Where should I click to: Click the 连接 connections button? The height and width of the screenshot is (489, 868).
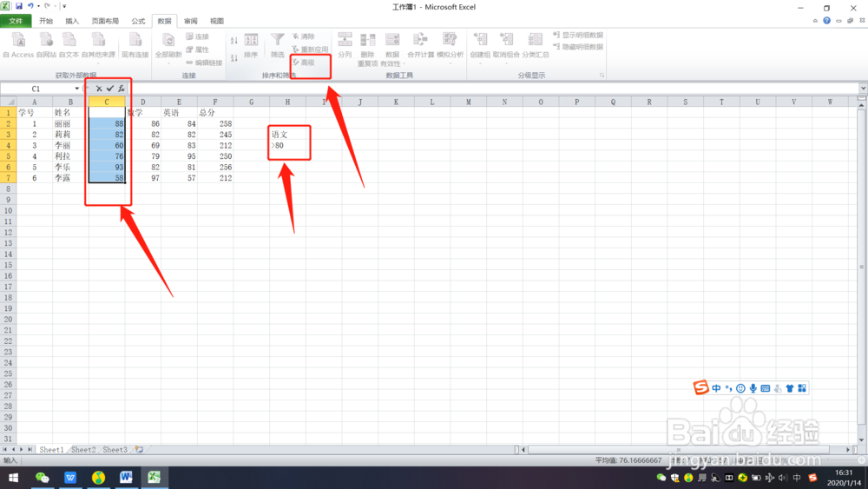tap(197, 36)
